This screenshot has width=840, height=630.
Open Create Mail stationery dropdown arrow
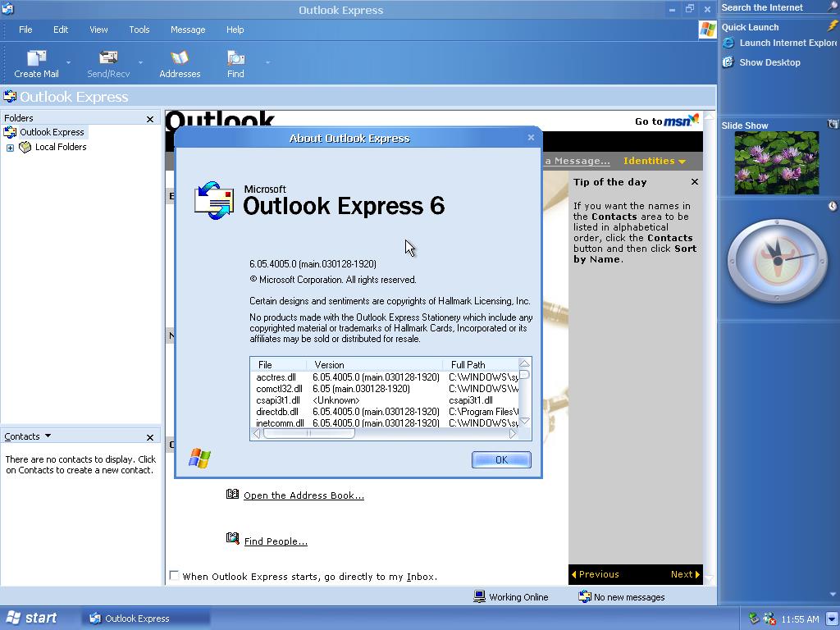68,62
